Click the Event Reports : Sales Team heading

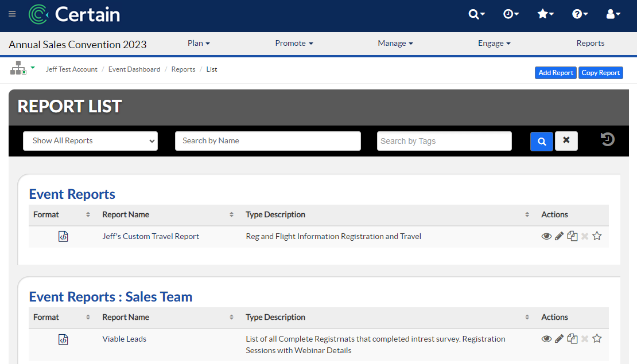coord(111,297)
